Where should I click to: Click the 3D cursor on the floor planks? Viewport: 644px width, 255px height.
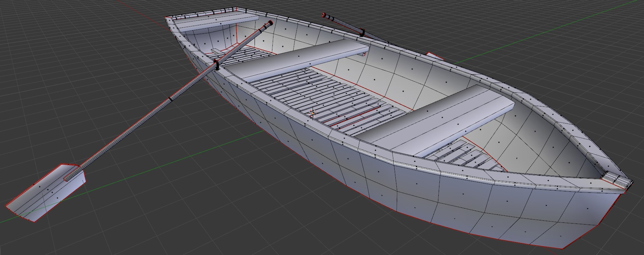coord(313,113)
